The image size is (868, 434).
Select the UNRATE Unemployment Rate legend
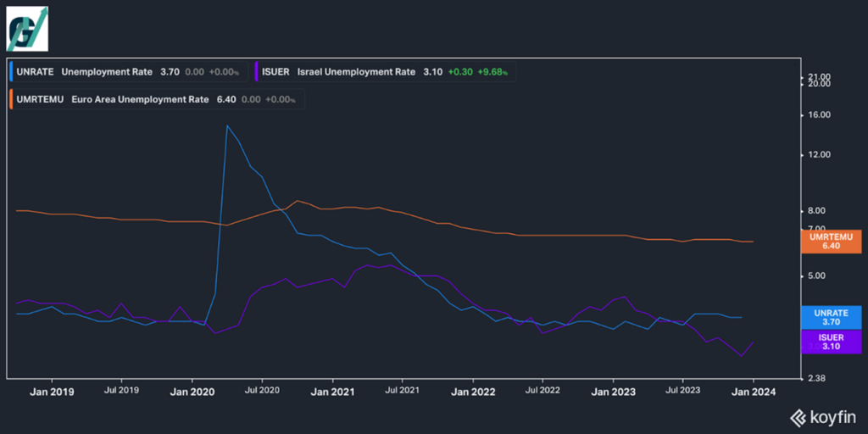(x=129, y=72)
